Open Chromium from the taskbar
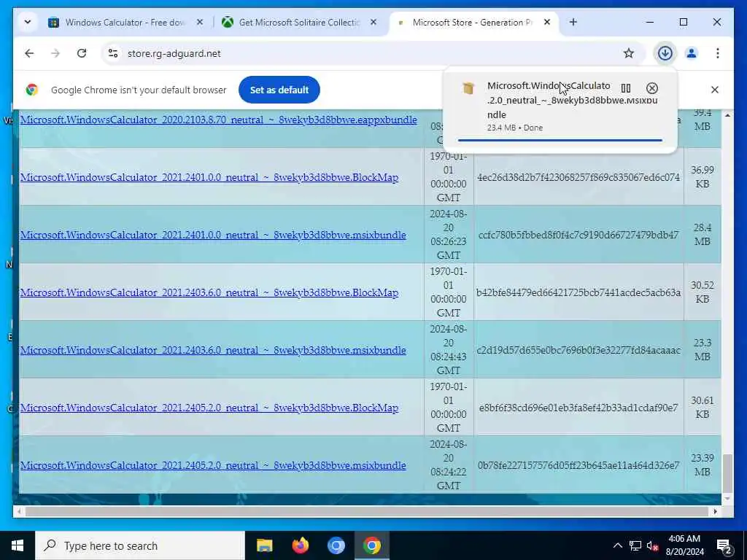The width and height of the screenshot is (747, 560). (336, 545)
